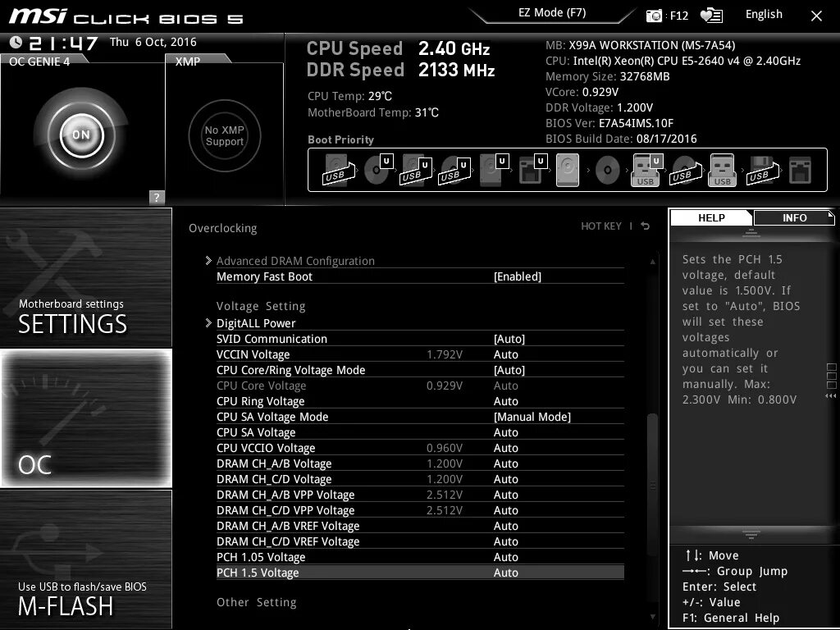Select the non-UEFI USB CD/DVD boot device

(685, 171)
